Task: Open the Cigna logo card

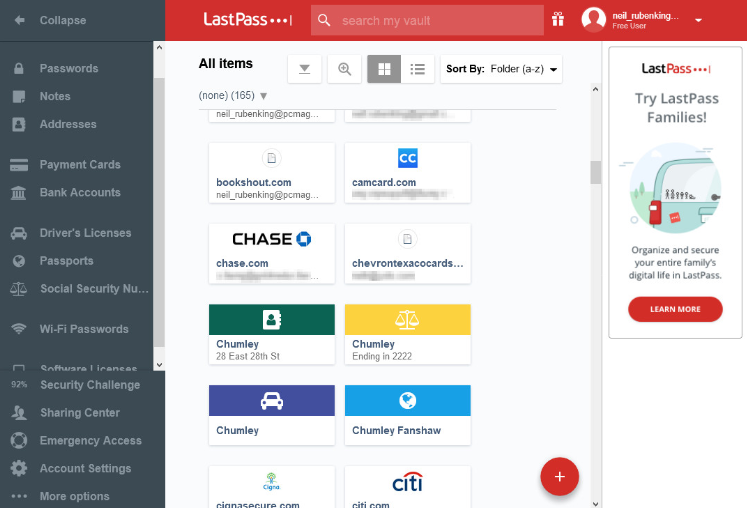Action: tap(272, 487)
